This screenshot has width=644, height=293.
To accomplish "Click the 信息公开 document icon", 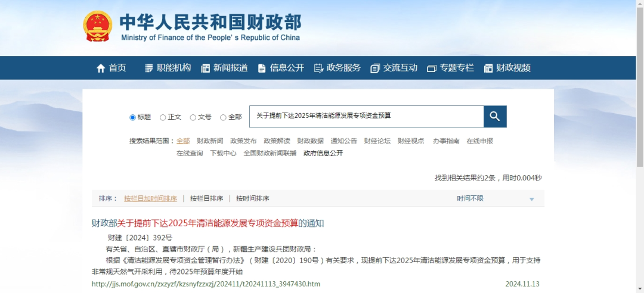I will [x=262, y=68].
